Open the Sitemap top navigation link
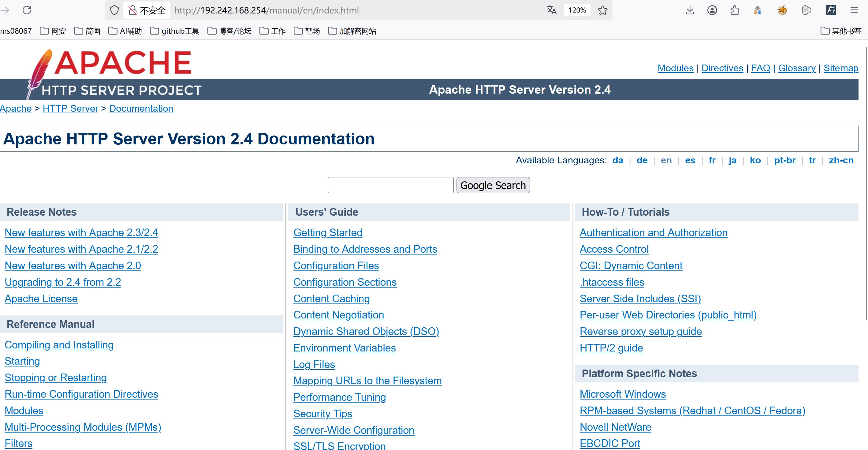 (841, 68)
